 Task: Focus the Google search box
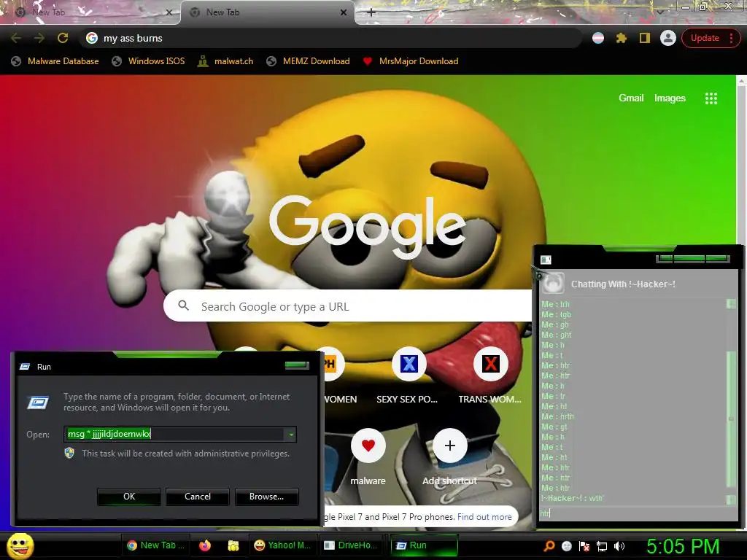pos(348,306)
